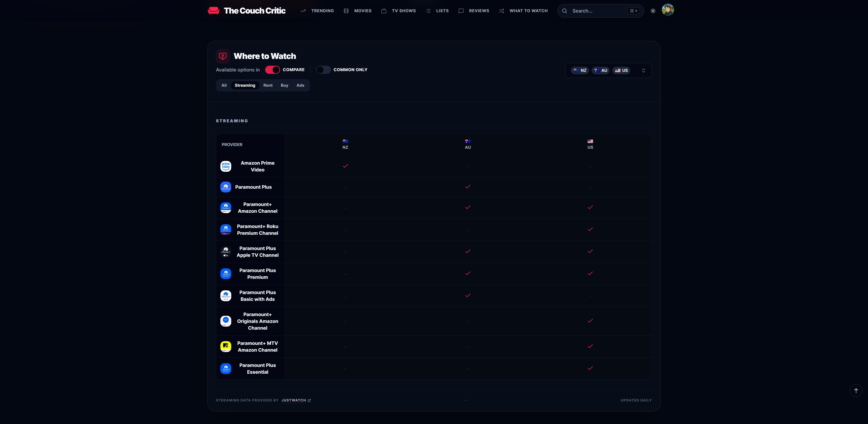Click the Paramount Plus Apple TV Channel icon
Screen dimensions: 868x424
click(226, 252)
